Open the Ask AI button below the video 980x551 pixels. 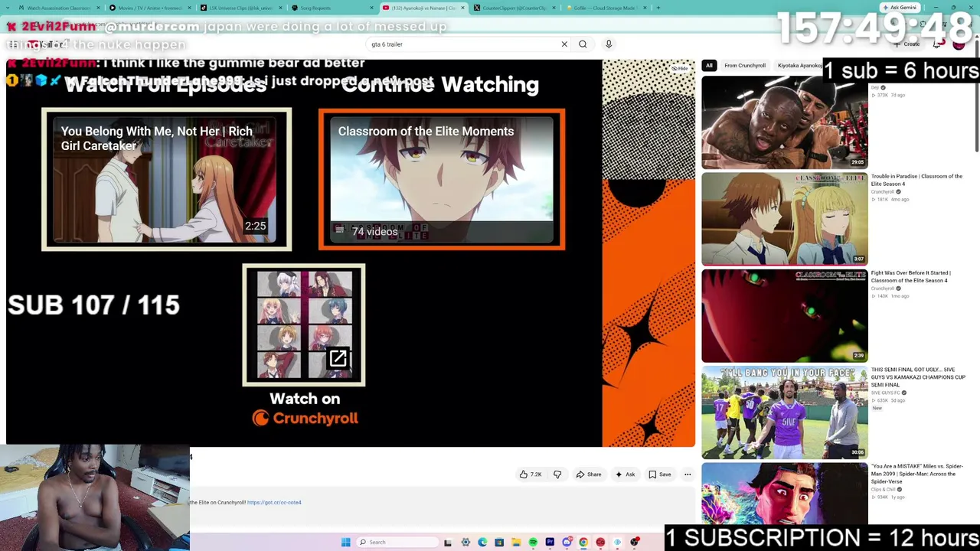(626, 474)
